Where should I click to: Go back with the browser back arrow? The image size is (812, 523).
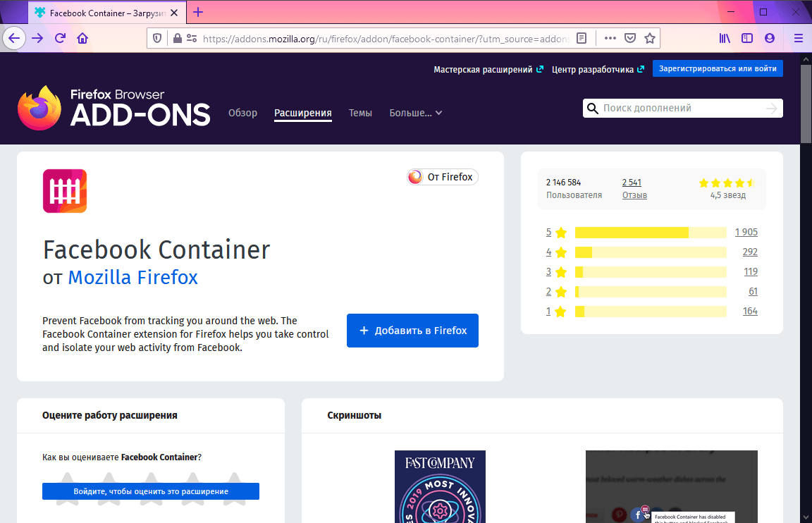tap(14, 38)
